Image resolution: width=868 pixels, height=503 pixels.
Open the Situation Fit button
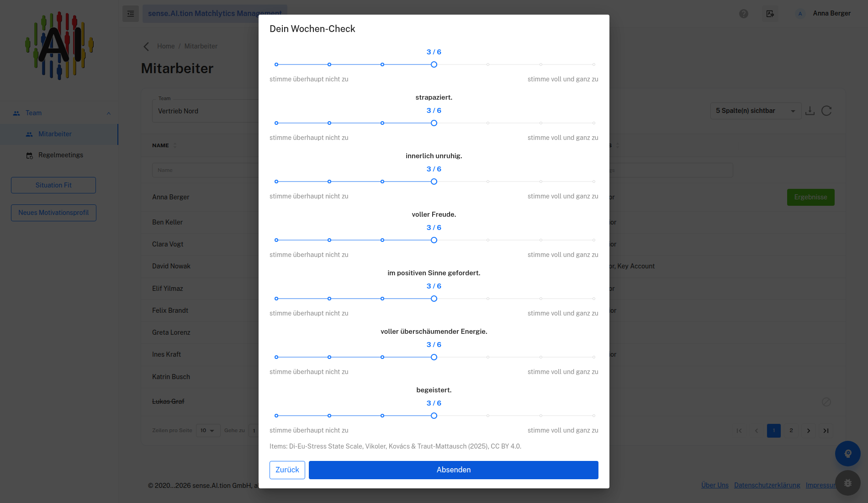53,185
